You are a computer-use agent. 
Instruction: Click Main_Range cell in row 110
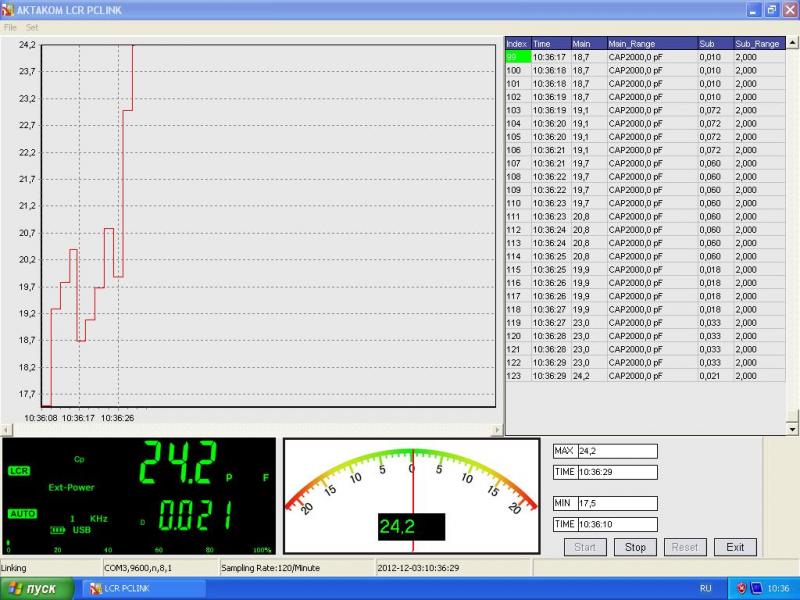(x=652, y=203)
